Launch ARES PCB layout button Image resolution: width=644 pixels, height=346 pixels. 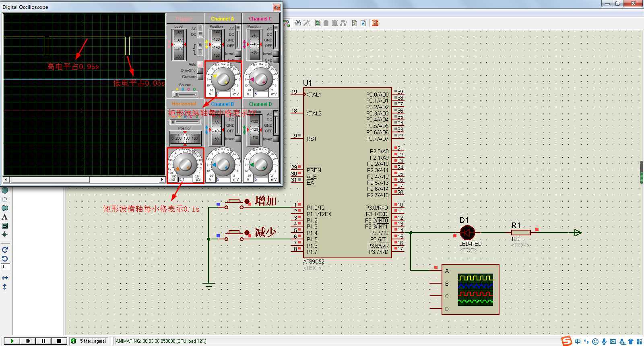pyautogui.click(x=375, y=23)
